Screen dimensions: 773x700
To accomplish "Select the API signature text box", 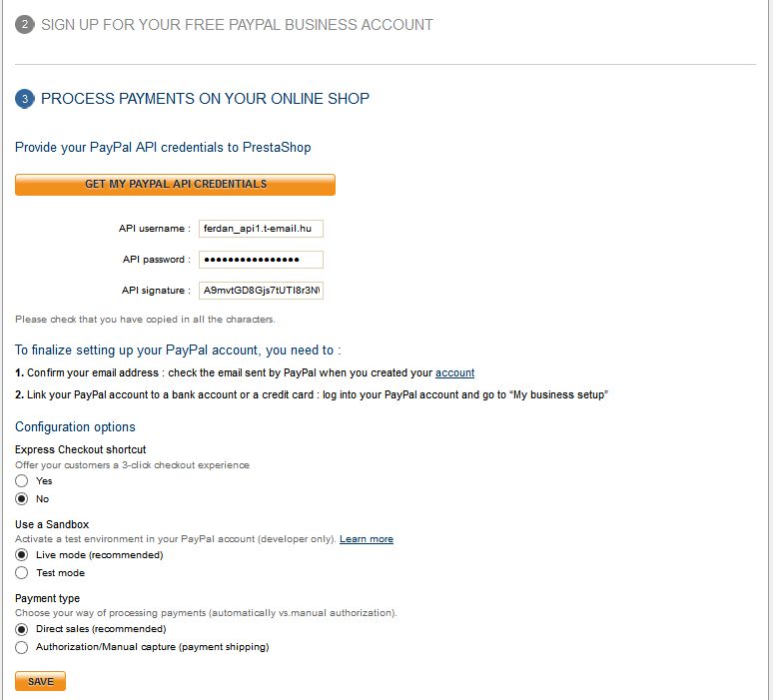I will click(x=261, y=291).
